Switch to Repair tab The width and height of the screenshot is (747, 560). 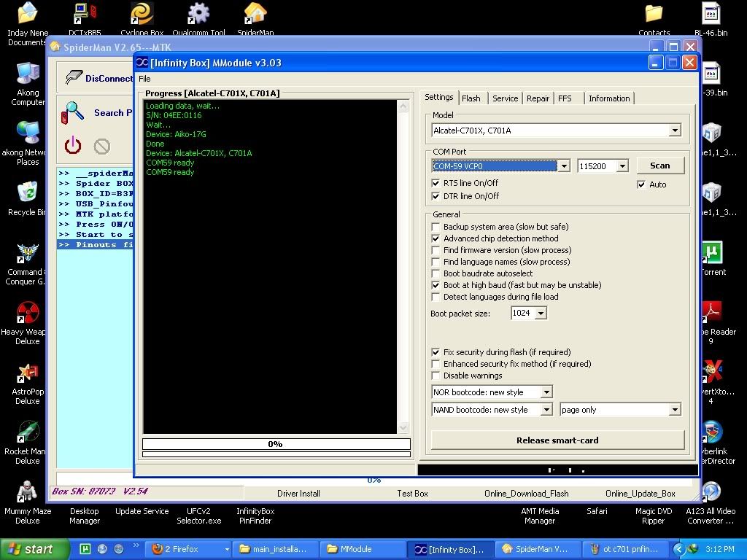538,98
